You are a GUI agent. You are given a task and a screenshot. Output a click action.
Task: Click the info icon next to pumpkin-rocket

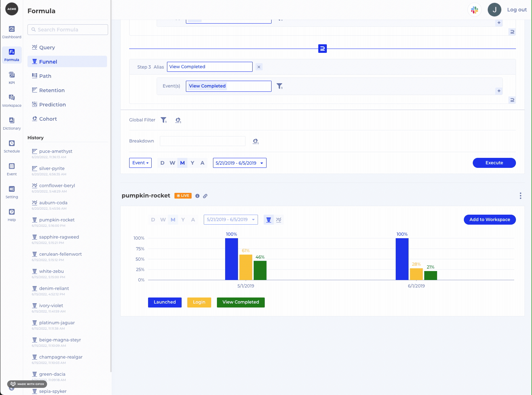pyautogui.click(x=197, y=196)
